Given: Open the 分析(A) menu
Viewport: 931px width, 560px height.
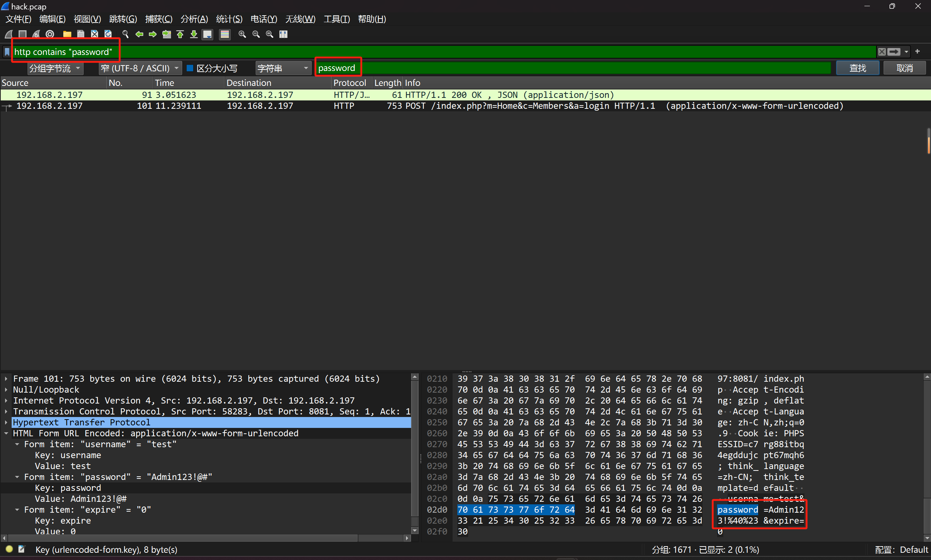Looking at the screenshot, I should [194, 19].
